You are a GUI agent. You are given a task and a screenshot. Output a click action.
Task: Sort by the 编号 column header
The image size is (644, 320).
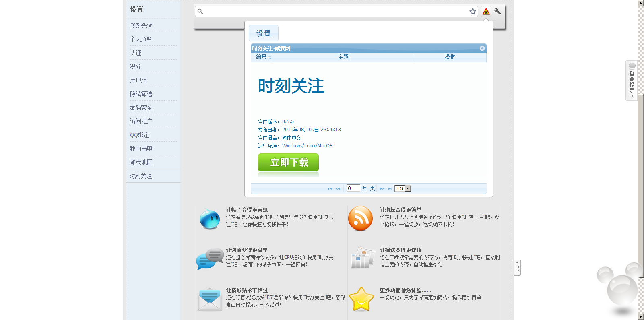click(262, 57)
